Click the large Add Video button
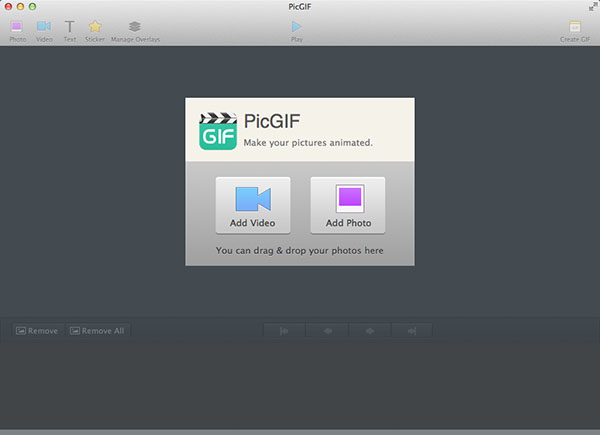The height and width of the screenshot is (435, 600). tap(253, 205)
